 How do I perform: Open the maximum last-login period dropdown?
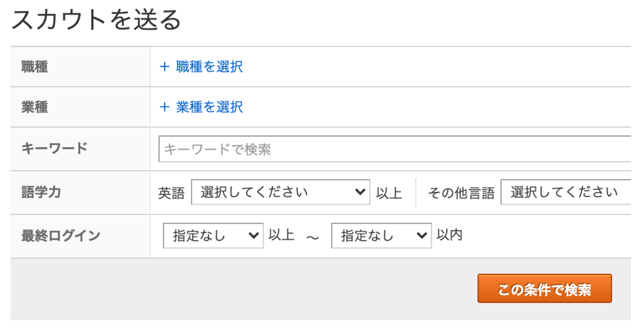pos(381,235)
